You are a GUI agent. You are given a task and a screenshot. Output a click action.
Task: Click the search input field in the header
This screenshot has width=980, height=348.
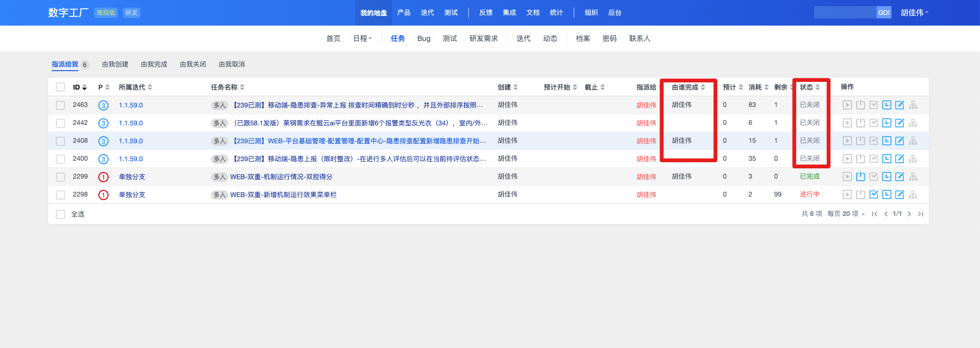[x=844, y=13]
